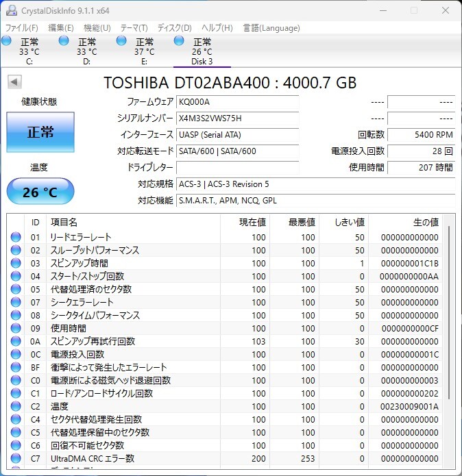Click the blue status dot for ID 0C
The height and width of the screenshot is (476, 462).
click(x=16, y=355)
